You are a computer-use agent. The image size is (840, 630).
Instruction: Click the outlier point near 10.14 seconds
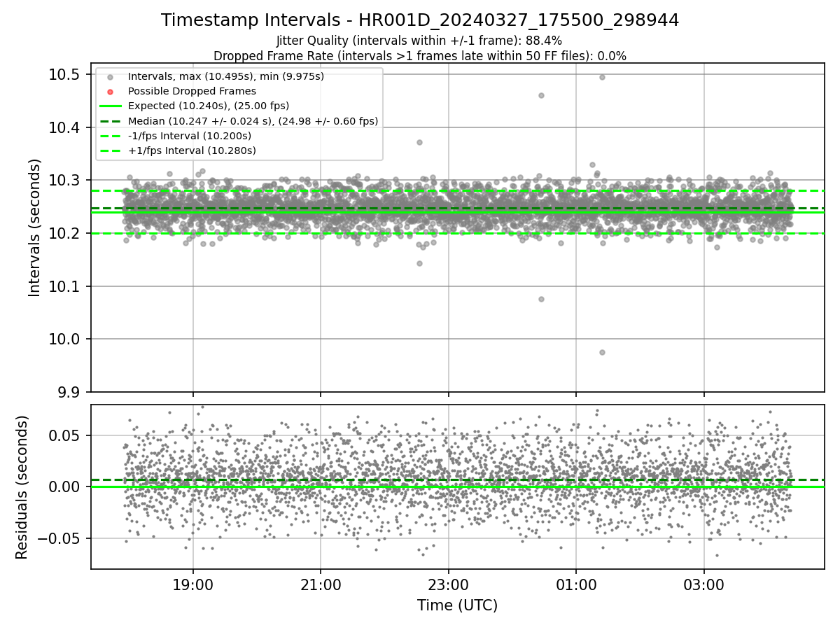point(419,263)
